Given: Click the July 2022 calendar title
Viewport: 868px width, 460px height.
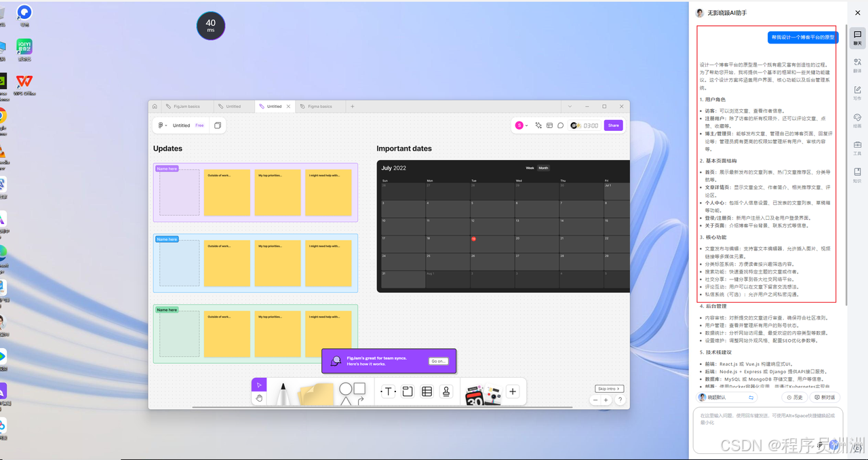Looking at the screenshot, I should tap(394, 168).
